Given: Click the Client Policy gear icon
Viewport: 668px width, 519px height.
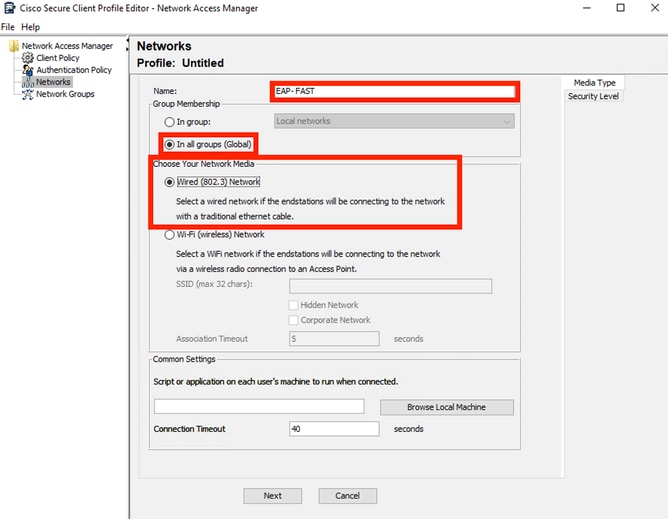Looking at the screenshot, I should [x=28, y=58].
